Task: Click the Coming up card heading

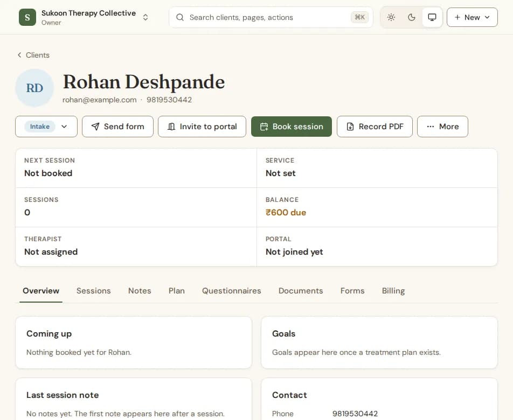Action: point(49,334)
